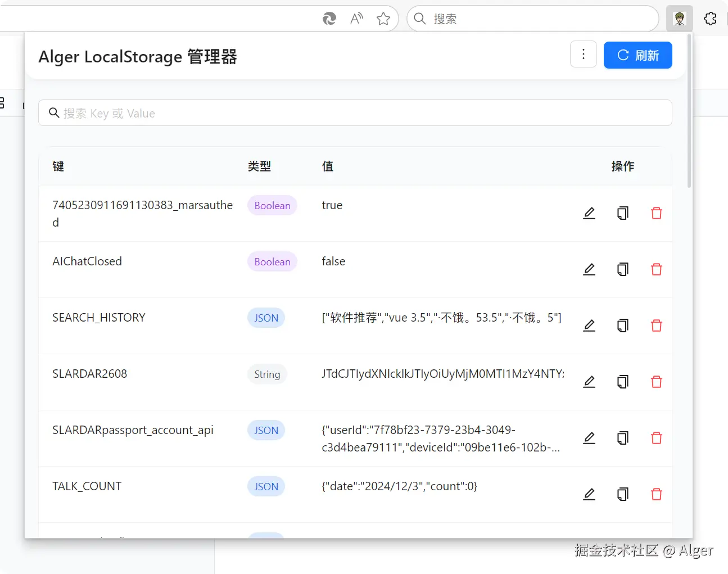The height and width of the screenshot is (574, 728).
Task: Edit the 7405230911691130383_marsauthed entry
Action: tap(589, 213)
